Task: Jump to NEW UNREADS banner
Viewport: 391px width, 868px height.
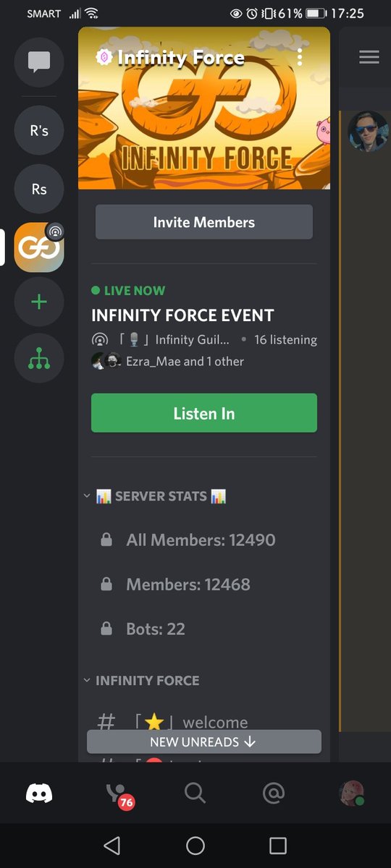Action: pyautogui.click(x=204, y=741)
